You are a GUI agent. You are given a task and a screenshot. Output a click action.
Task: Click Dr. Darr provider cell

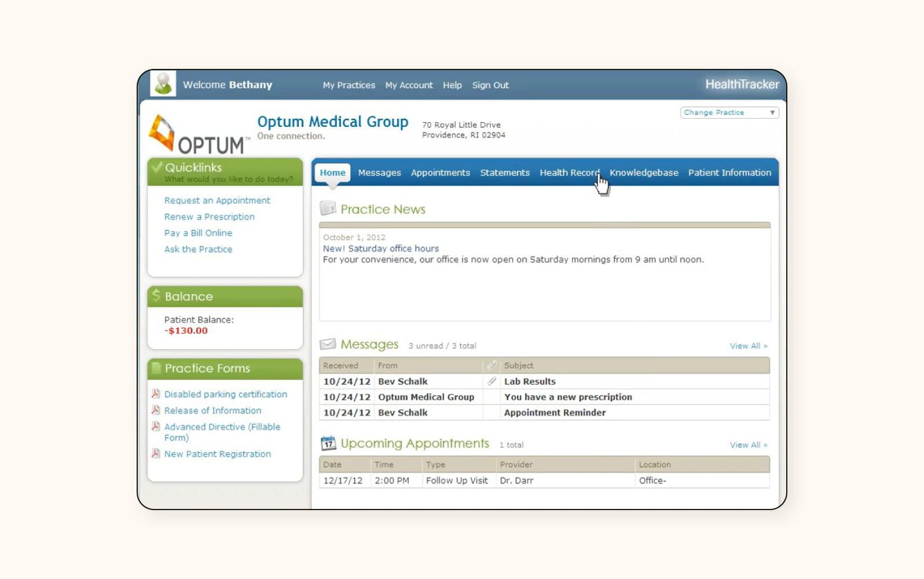coord(516,480)
